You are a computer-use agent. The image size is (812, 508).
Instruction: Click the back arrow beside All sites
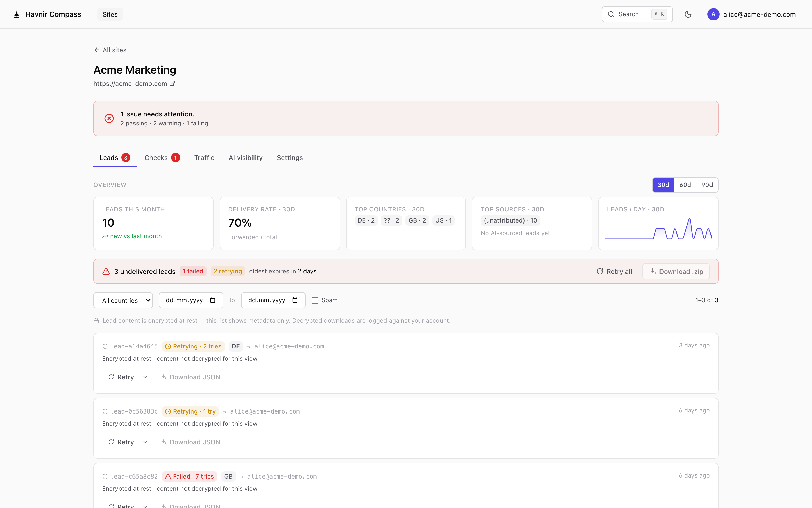(97, 50)
